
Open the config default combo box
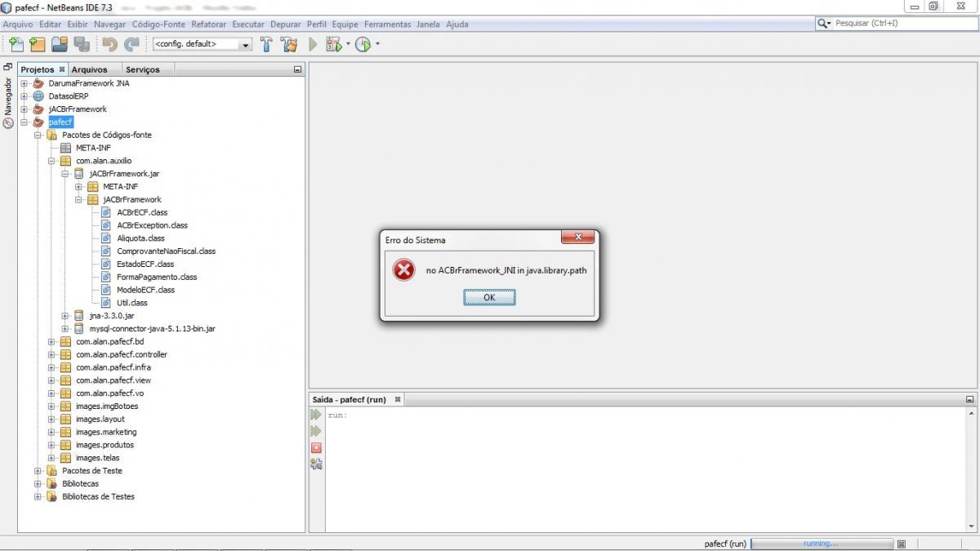(202, 44)
